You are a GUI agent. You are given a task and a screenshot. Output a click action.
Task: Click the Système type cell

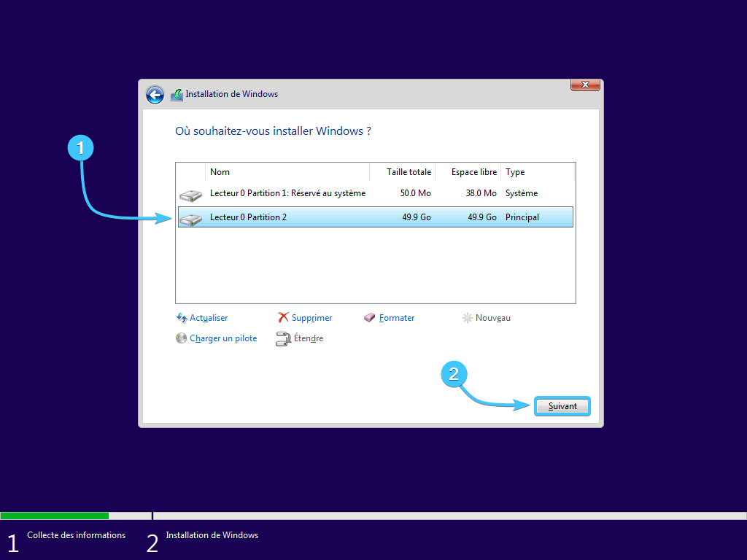click(x=522, y=193)
